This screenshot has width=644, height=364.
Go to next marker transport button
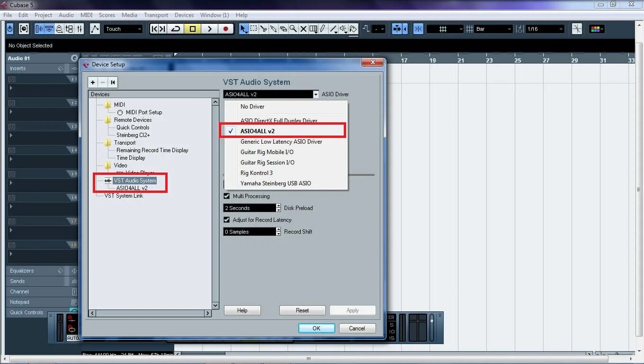pos(162,29)
